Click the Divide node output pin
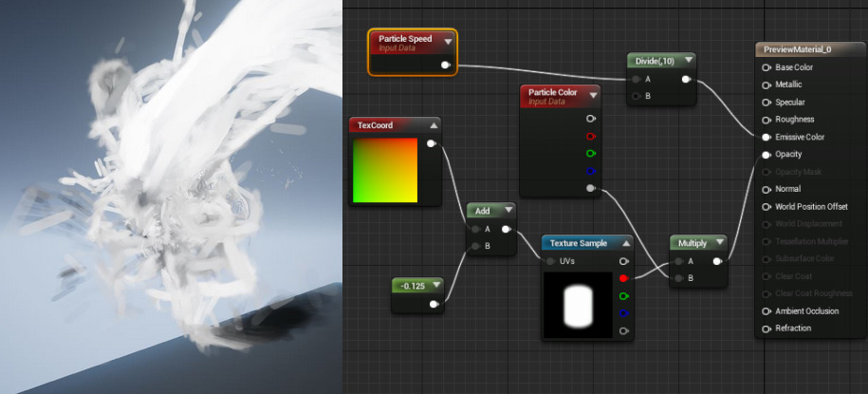 point(686,79)
